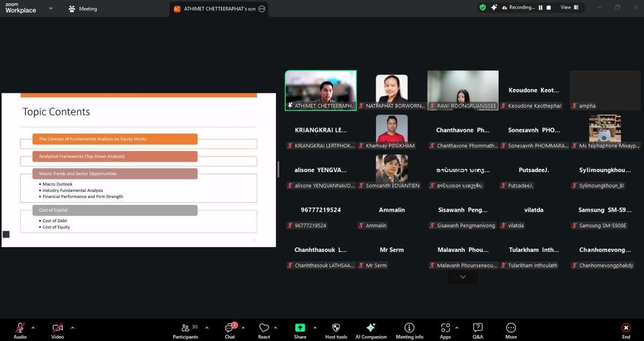Open the Chat panel
The height and width of the screenshot is (341, 644).
pyautogui.click(x=230, y=328)
